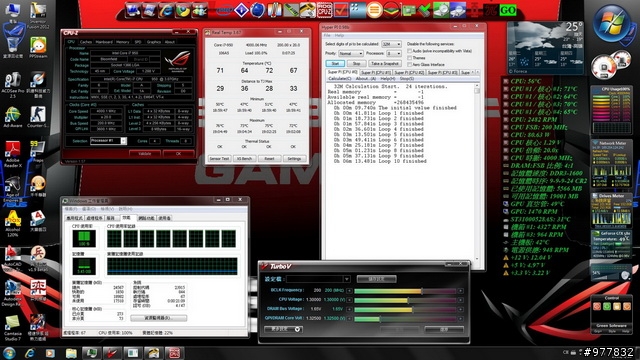Image resolution: width=640 pixels, height=360 pixels.
Task: Open the File menu in Hyper PI
Action: pyautogui.click(x=327, y=36)
